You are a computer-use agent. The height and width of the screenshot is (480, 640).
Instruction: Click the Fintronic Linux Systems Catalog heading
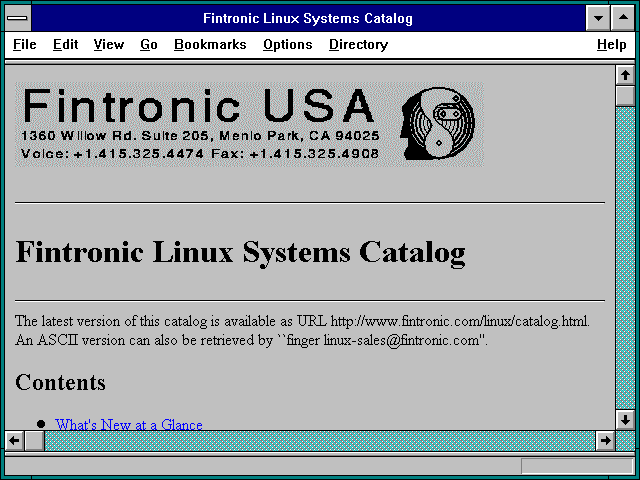click(x=240, y=253)
